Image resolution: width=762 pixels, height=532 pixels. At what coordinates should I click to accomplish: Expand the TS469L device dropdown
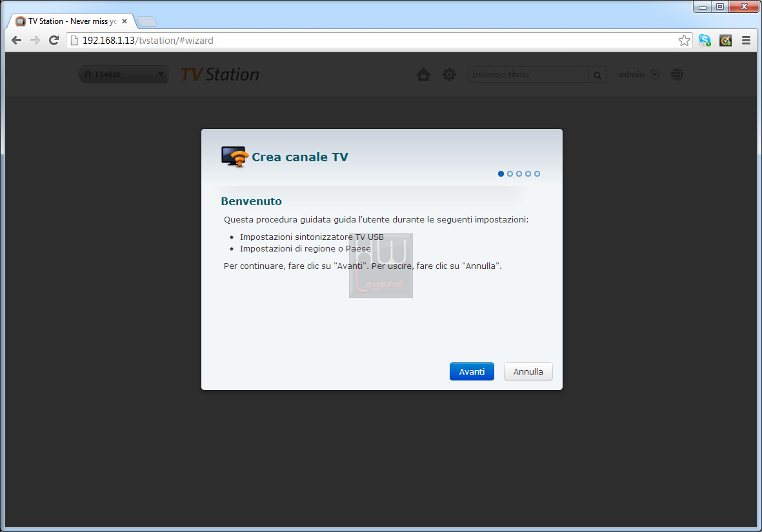(161, 74)
